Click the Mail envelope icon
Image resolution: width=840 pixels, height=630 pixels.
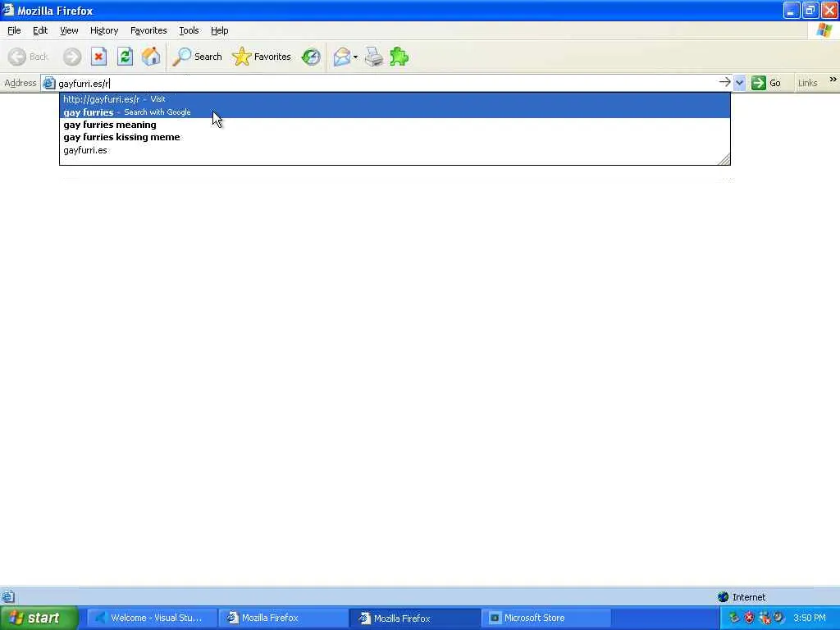coord(342,57)
